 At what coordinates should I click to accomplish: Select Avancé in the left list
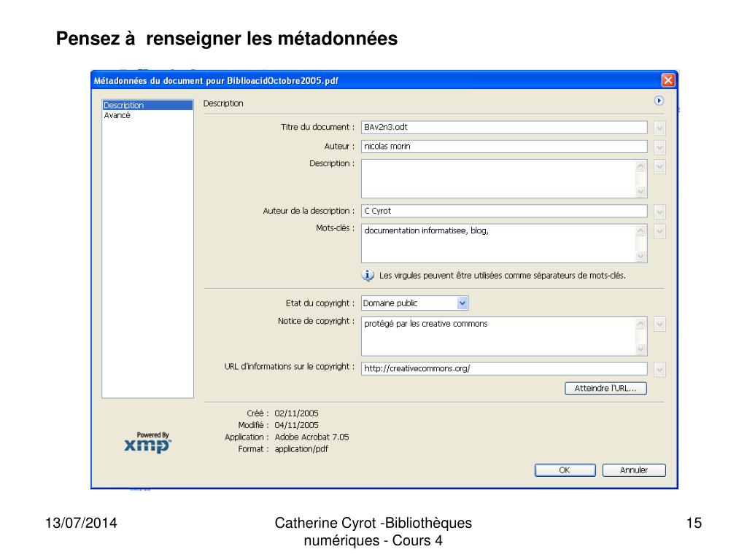pyautogui.click(x=117, y=115)
